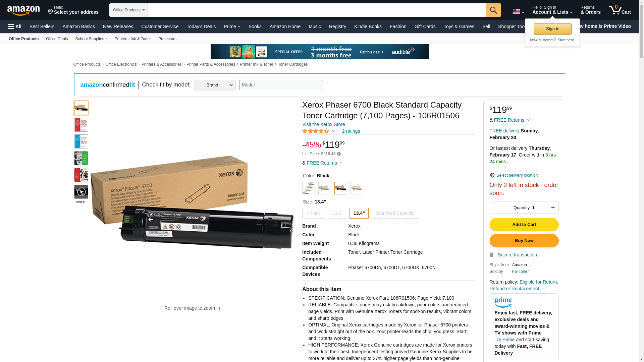Open the Office Products search category dropdown
Viewport: 644px width, 362px height.
128,10
